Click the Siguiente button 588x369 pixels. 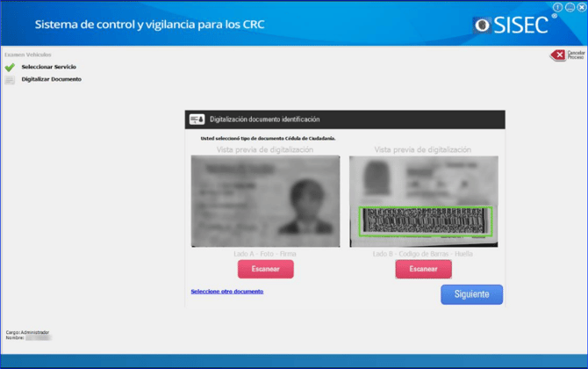(x=472, y=294)
